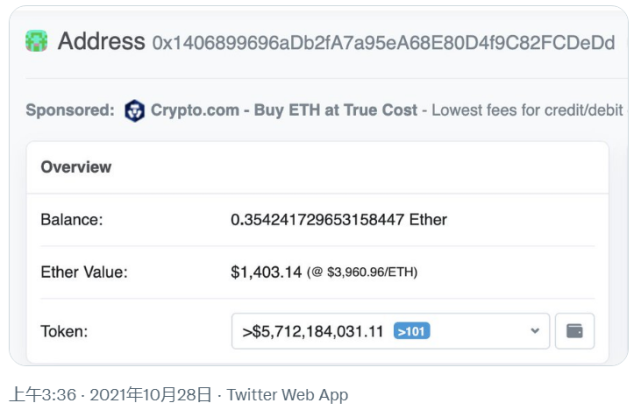The image size is (641, 410).
Task: Open the tweet timestamp 上午3:36 link
Action: 43,395
